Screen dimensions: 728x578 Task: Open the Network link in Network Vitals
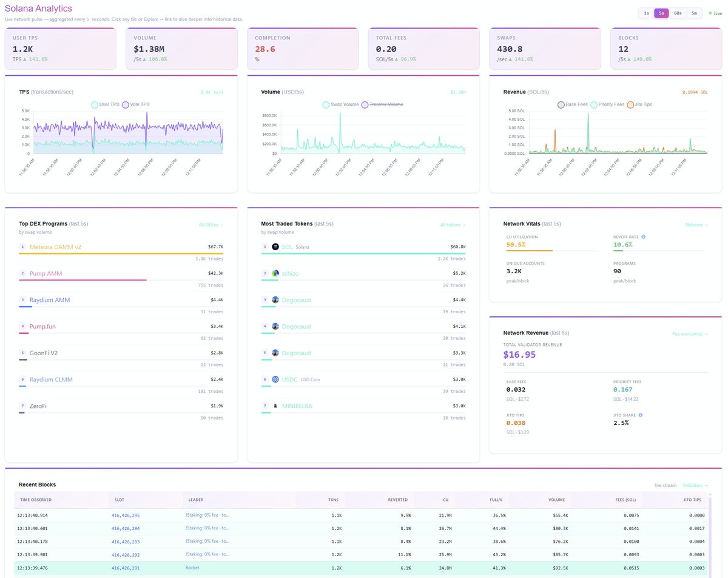click(x=696, y=225)
